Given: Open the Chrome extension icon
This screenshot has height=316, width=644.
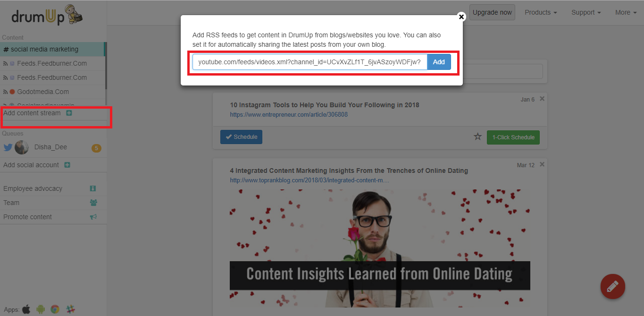Looking at the screenshot, I should [55, 309].
